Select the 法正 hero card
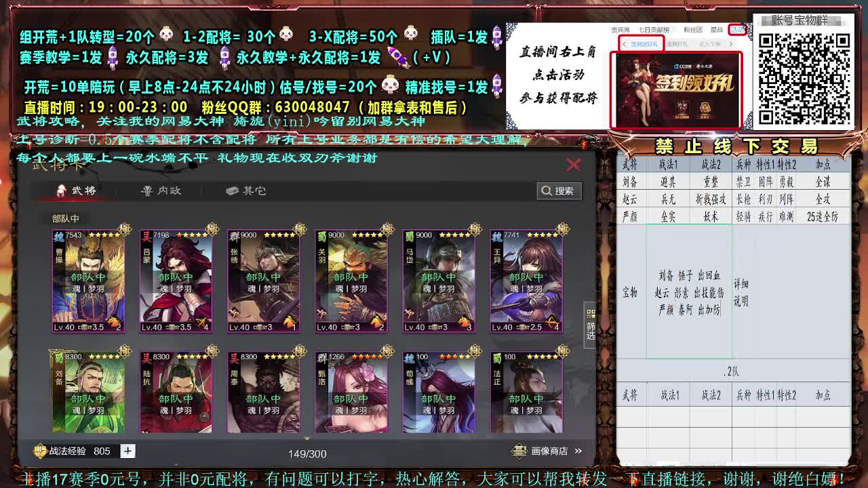This screenshot has width=868, height=488. [x=526, y=392]
